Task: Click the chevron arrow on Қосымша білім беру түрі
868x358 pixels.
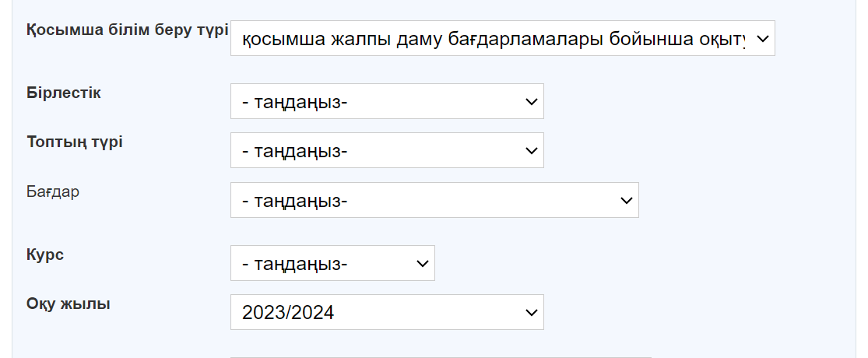Action: [761, 38]
